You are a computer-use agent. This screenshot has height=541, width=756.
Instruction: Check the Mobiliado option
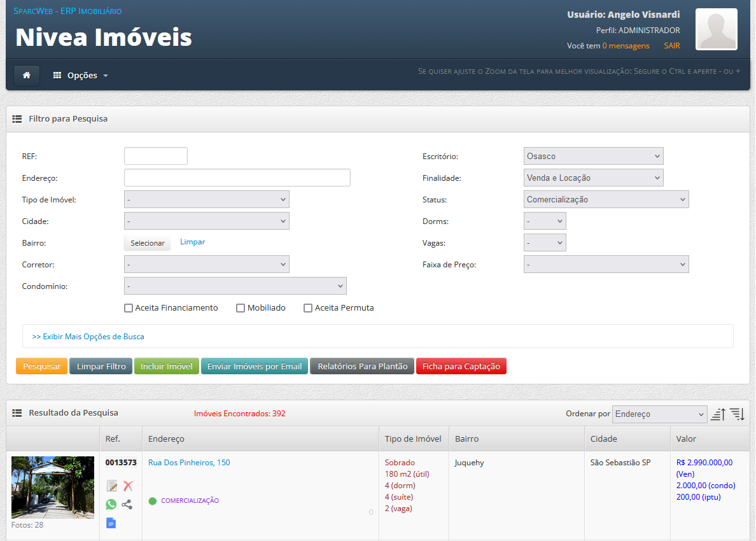click(x=241, y=308)
